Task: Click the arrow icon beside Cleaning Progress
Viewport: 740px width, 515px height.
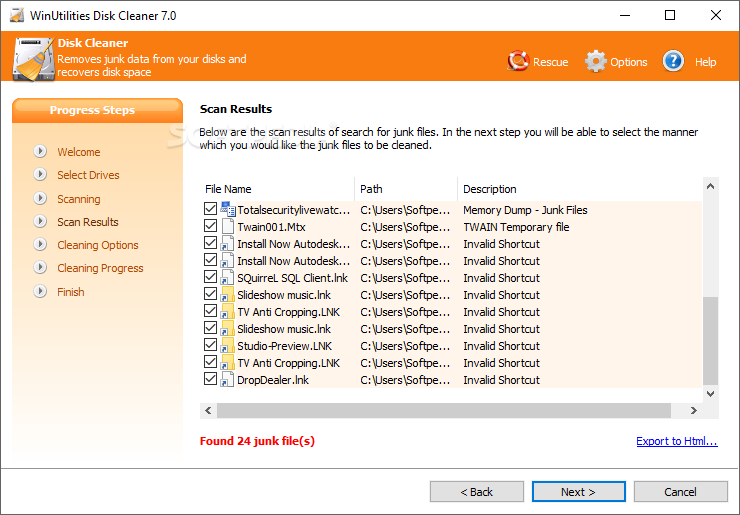Action: coord(40,267)
